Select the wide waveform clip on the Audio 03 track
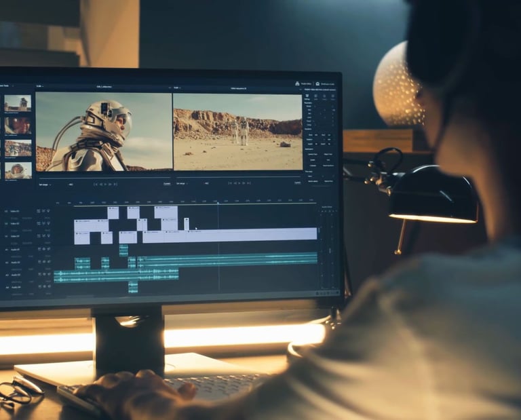521x420 pixels. tap(116, 275)
